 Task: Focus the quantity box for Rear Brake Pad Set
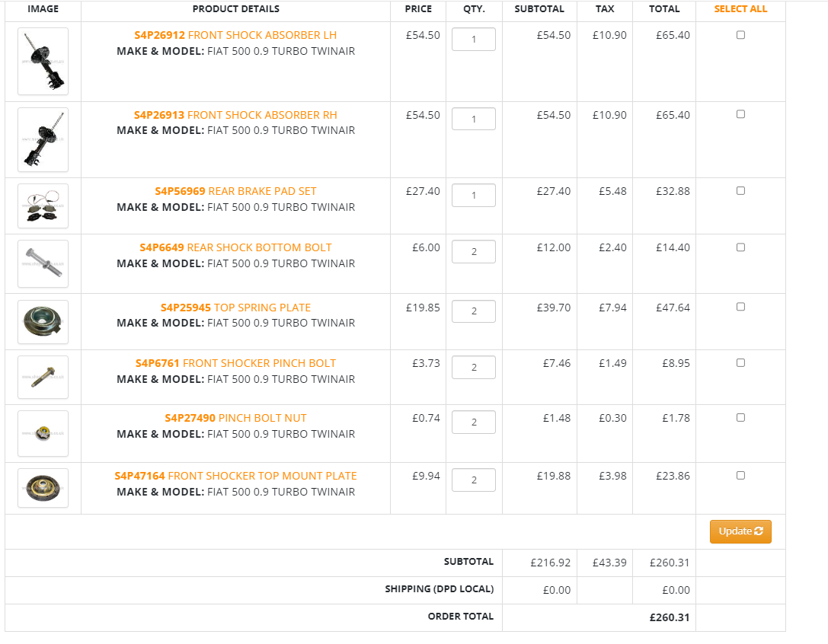coord(473,196)
